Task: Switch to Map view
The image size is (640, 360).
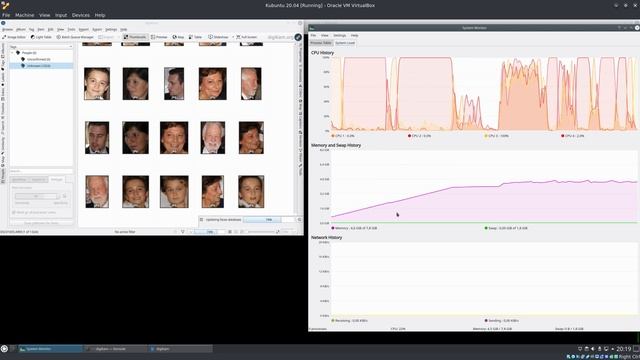Action: point(178,37)
